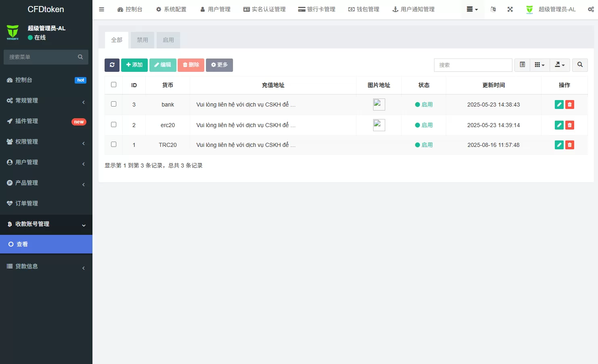The height and width of the screenshot is (364, 598).
Task: Click the delete trash icon for the bank row
Action: [569, 104]
